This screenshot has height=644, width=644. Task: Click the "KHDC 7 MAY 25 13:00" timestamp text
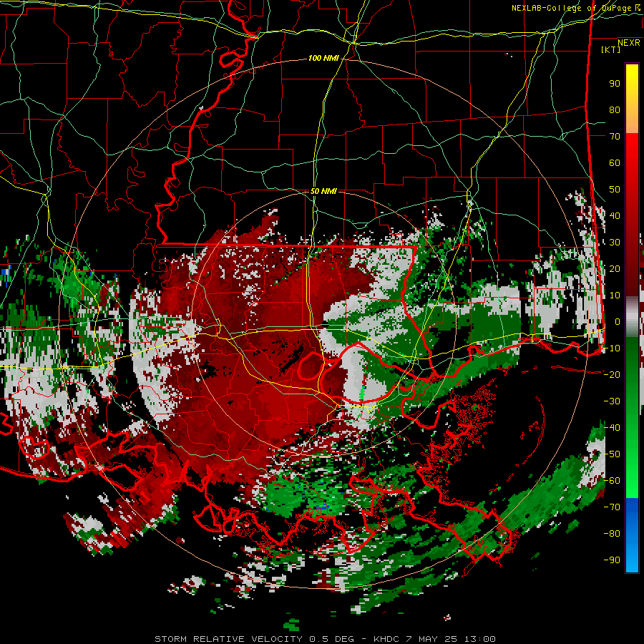(x=434, y=639)
